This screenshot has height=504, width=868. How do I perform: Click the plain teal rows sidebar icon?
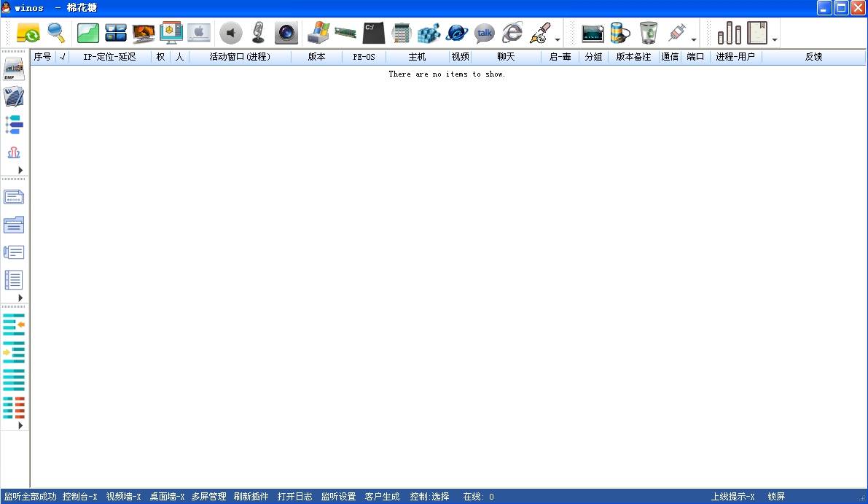coord(14,380)
